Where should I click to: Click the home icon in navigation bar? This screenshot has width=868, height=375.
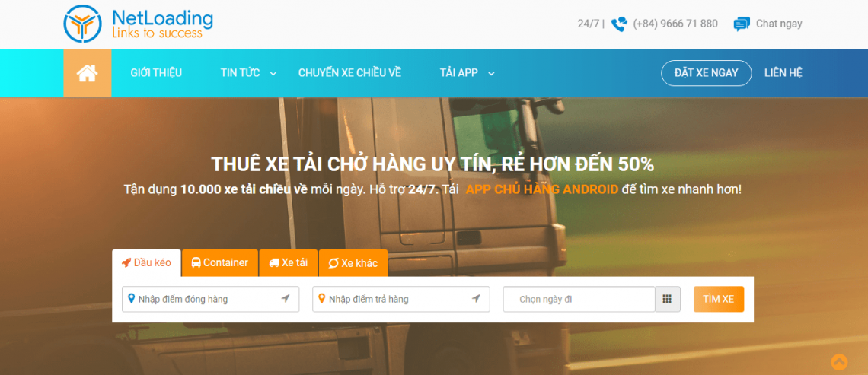87,73
